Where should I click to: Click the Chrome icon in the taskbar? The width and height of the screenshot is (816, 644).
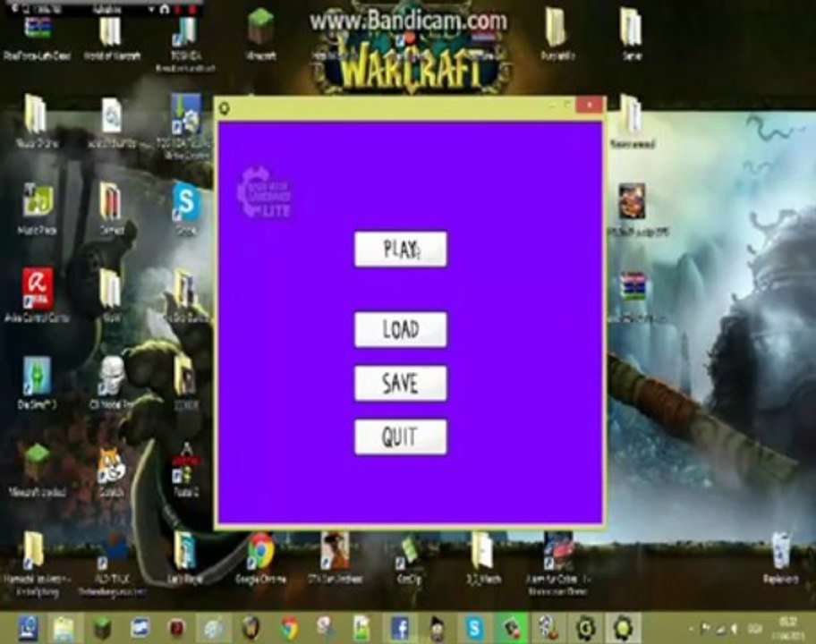pyautogui.click(x=289, y=629)
